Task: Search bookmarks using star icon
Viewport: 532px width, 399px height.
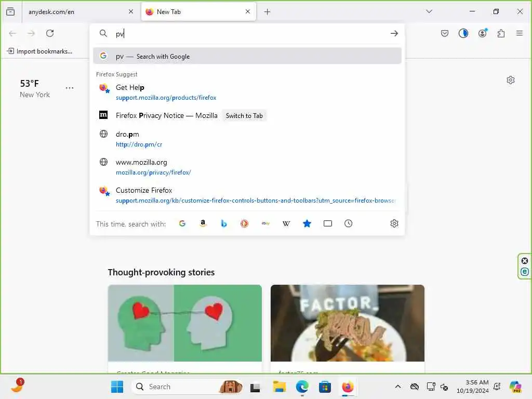Action: pyautogui.click(x=307, y=223)
